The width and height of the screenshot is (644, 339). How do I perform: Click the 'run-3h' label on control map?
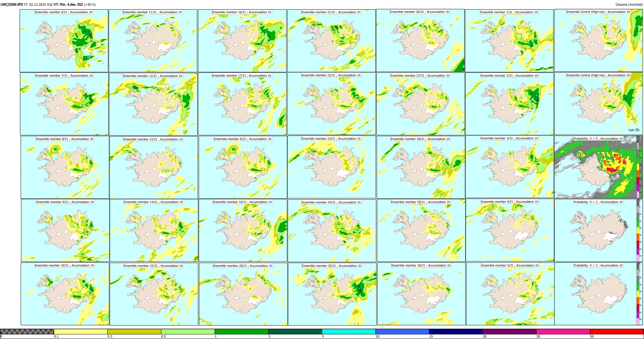(634, 130)
